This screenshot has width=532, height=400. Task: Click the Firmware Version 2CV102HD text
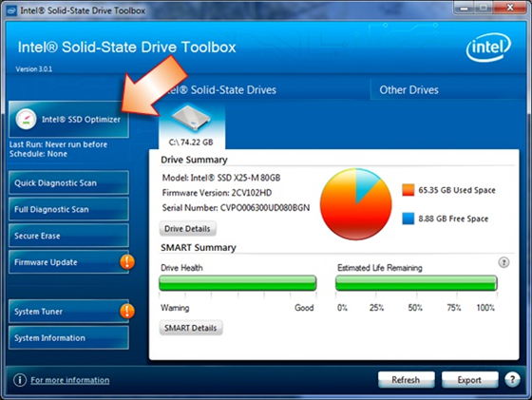217,193
